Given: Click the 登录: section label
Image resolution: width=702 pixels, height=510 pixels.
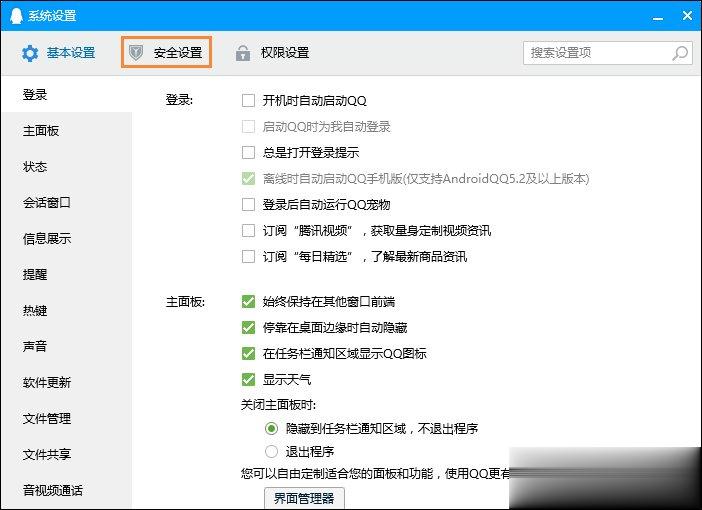Looking at the screenshot, I should click(x=179, y=99).
